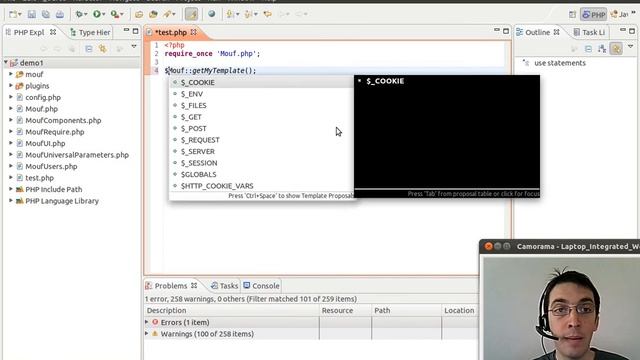This screenshot has height=360, width=640.
Task: Open the New icon dropdown arrow
Action: (x=20, y=15)
